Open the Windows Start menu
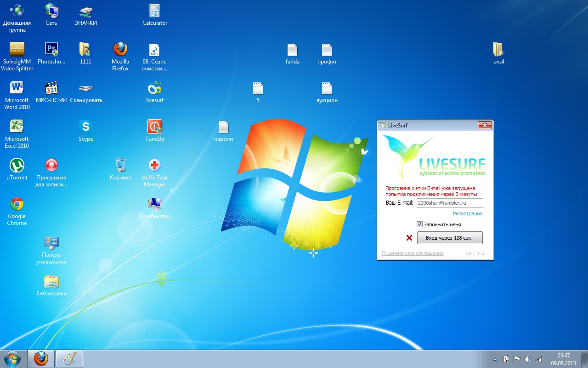The image size is (588, 368). point(12,359)
